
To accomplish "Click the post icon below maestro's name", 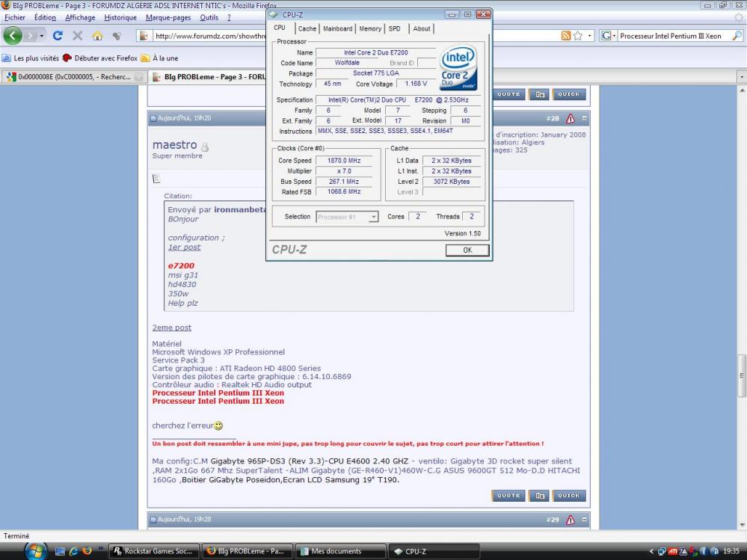I will (x=156, y=179).
